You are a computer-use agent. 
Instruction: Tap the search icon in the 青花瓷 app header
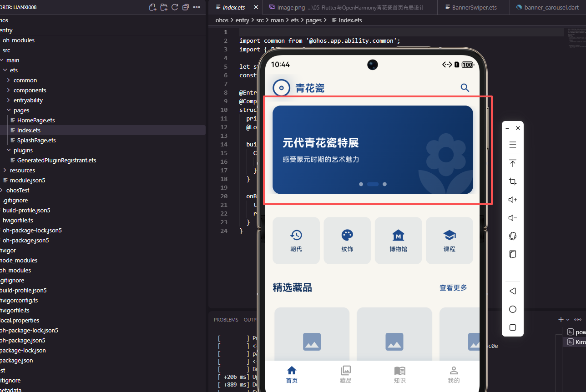coord(465,87)
